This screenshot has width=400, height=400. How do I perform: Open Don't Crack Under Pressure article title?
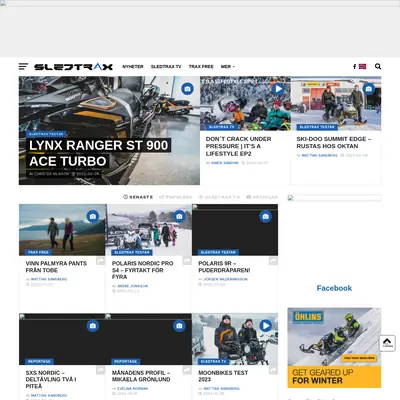click(239, 146)
